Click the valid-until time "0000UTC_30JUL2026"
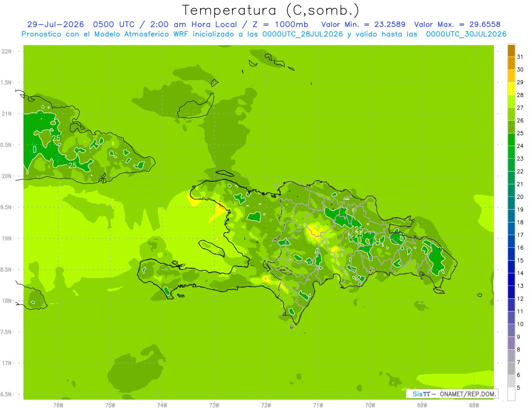The width and height of the screenshot is (532, 411). (466, 34)
